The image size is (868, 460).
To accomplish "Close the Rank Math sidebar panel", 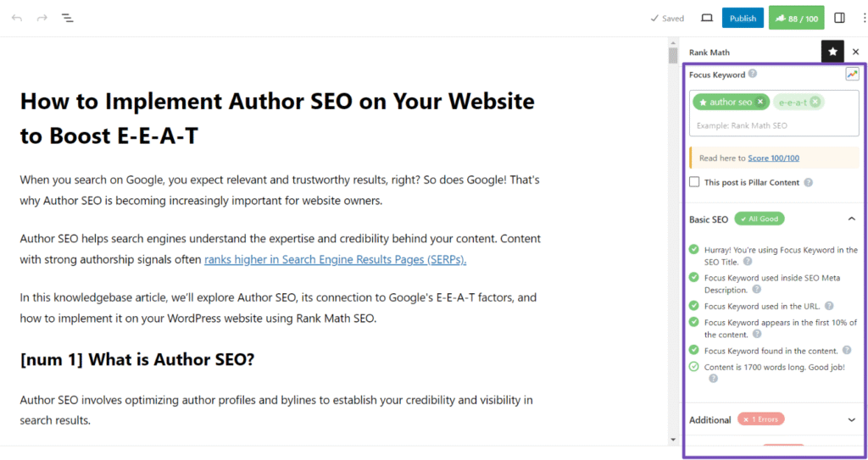I will click(855, 52).
